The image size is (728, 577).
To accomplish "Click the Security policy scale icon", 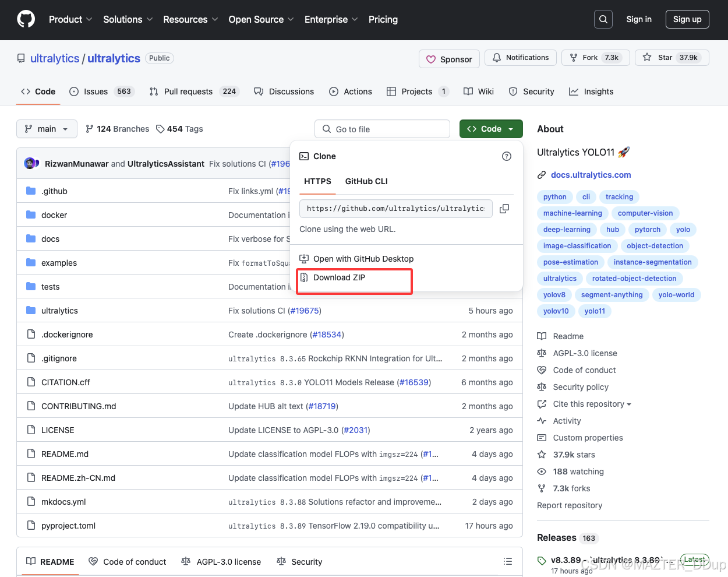I will pyautogui.click(x=542, y=387).
